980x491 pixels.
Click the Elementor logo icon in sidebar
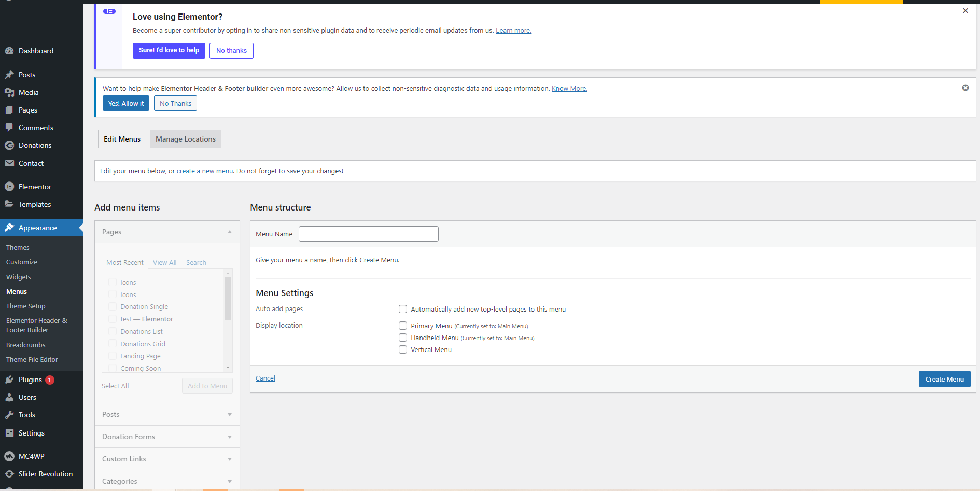[9, 187]
